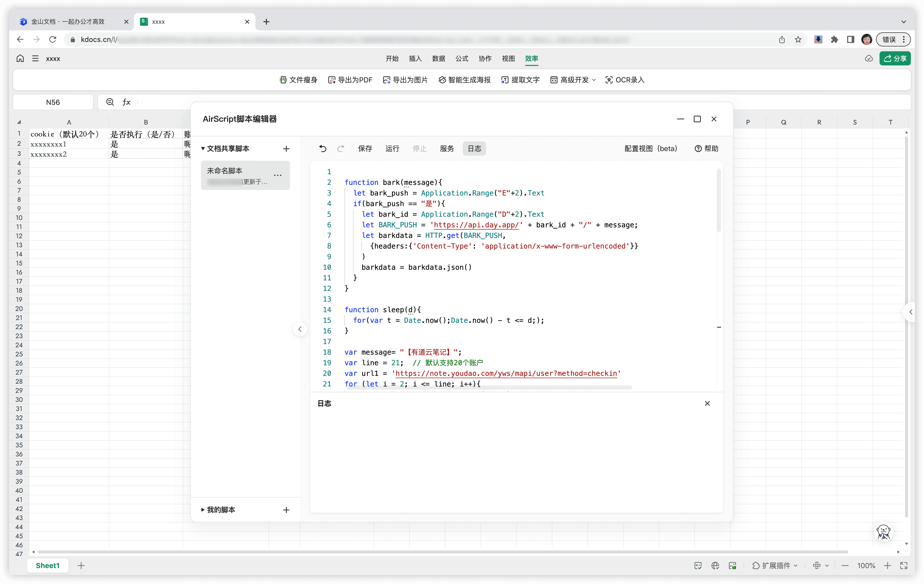Toggle the 日志 panel button
Viewport: 924px width, 584px height.
474,148
